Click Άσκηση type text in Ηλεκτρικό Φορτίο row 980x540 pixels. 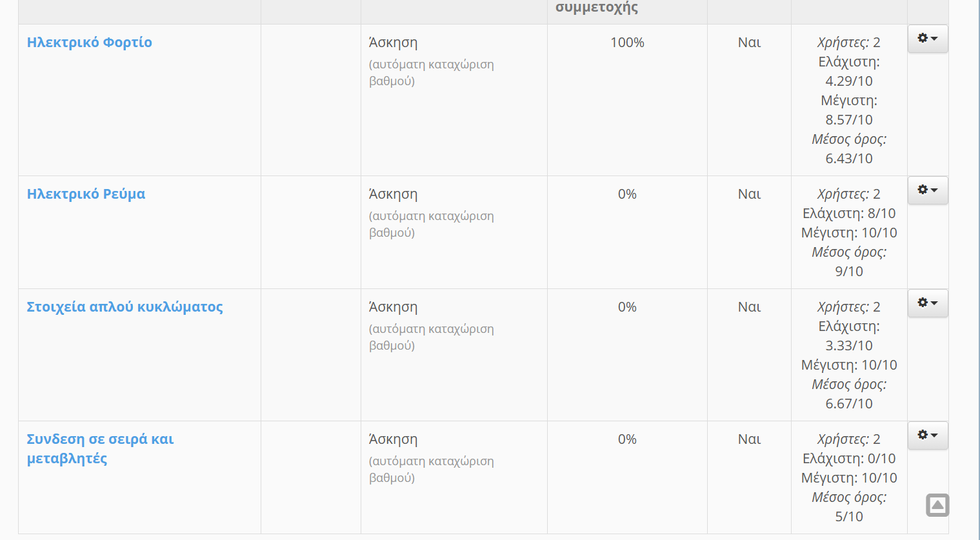tap(393, 43)
